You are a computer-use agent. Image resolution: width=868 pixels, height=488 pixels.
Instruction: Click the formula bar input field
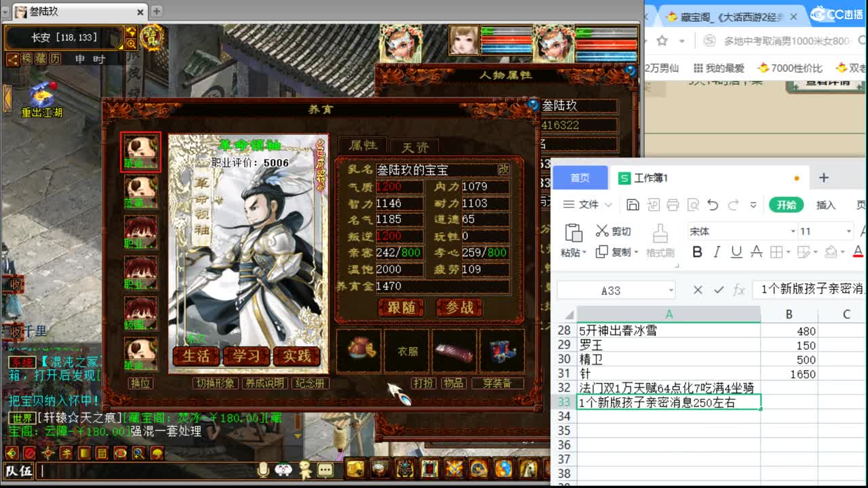click(809, 290)
